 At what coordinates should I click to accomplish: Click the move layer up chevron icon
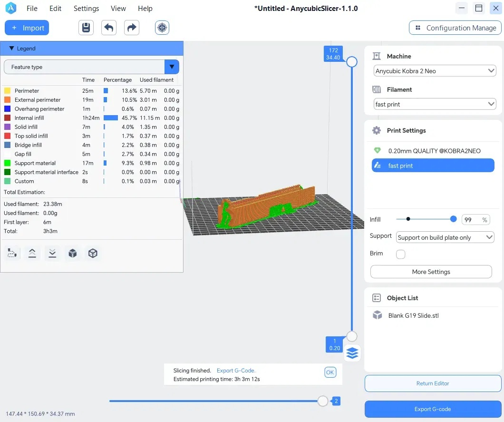[x=32, y=253]
